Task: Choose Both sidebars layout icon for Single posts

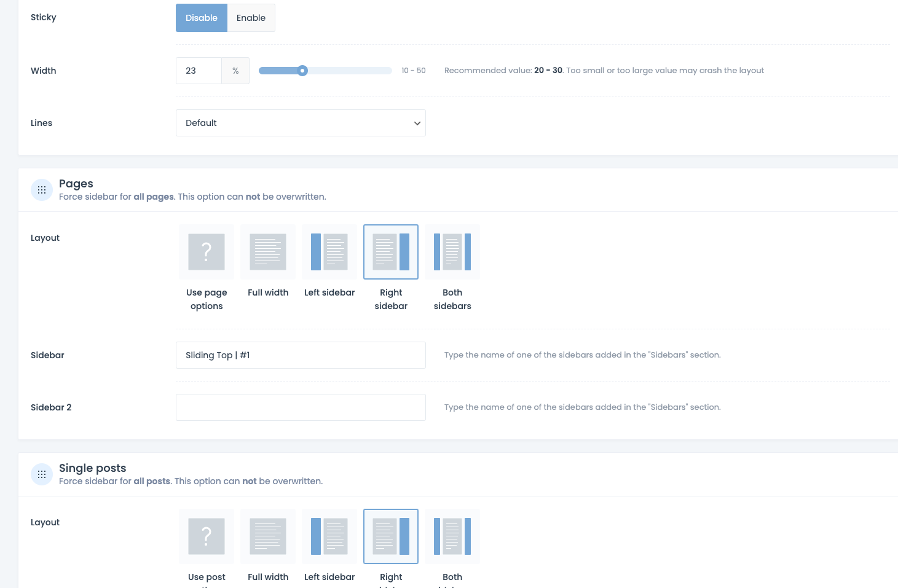Action: tap(452, 536)
